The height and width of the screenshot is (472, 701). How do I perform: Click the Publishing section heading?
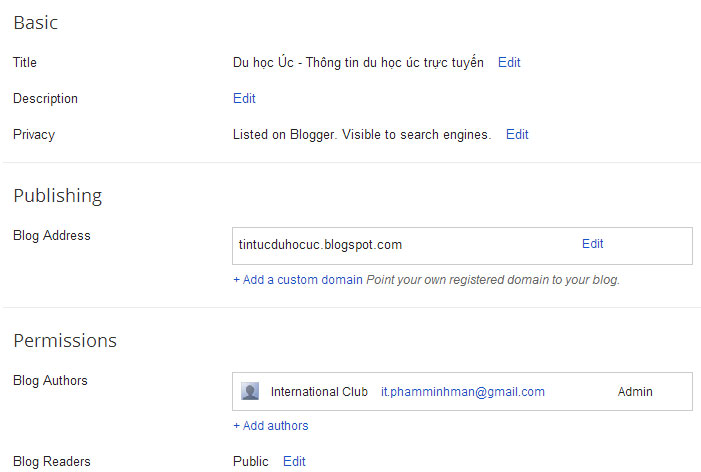click(x=58, y=196)
